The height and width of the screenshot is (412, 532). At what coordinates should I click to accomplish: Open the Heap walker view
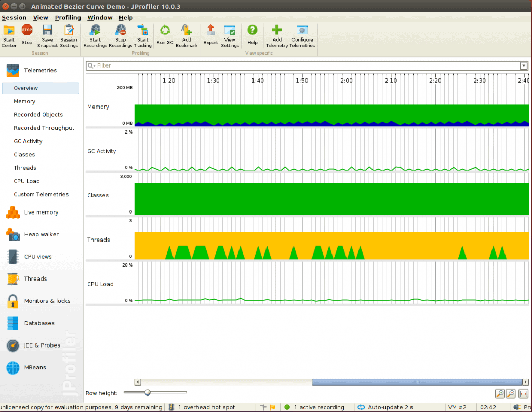pos(41,234)
